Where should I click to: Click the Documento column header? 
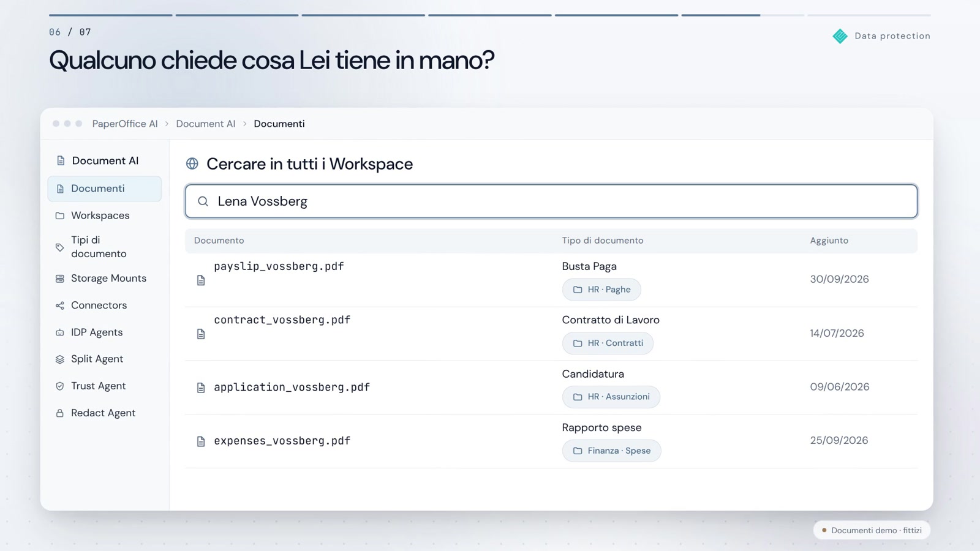219,241
